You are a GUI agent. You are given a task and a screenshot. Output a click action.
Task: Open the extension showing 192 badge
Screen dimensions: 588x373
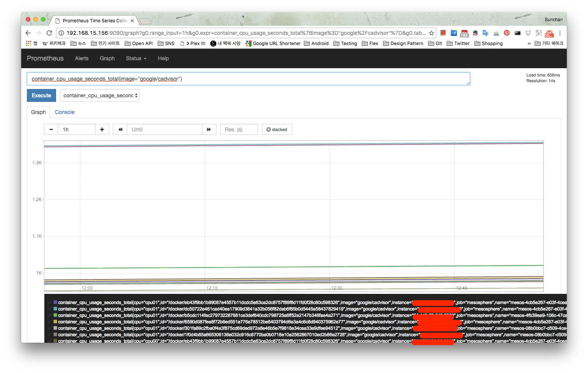pos(464,33)
